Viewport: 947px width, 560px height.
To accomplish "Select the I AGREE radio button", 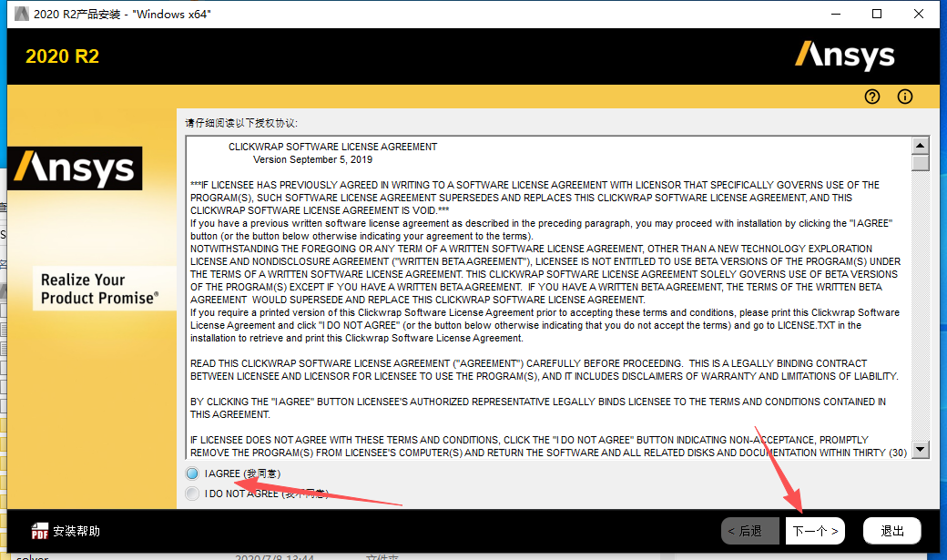I will [192, 473].
